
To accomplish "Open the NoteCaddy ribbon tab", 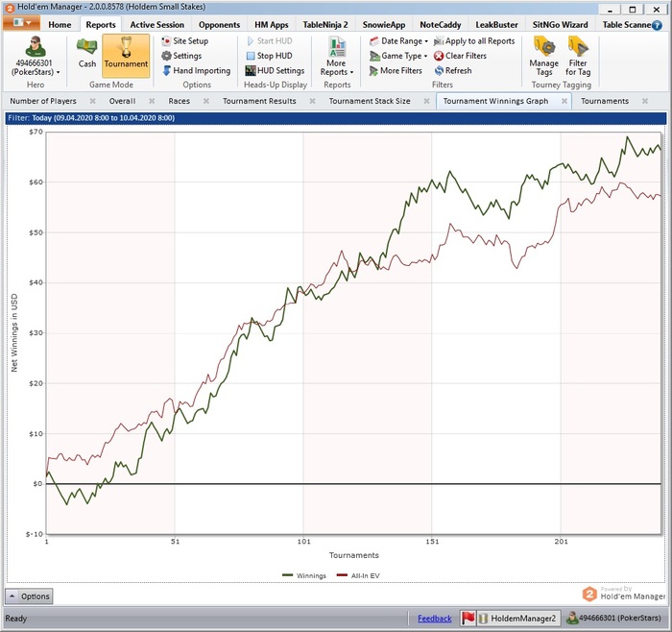I will tap(440, 25).
